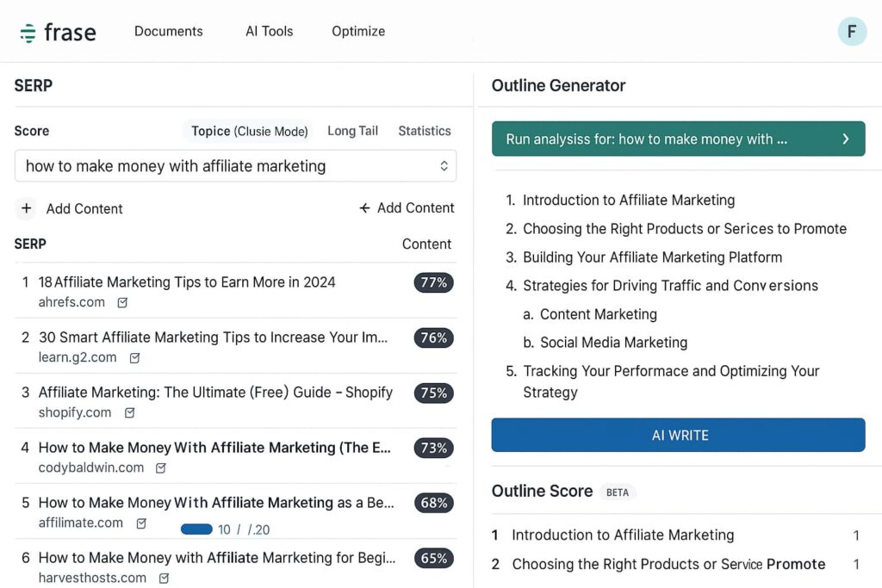
Task: Click the arrow icon Add Content on right
Action: tap(364, 207)
